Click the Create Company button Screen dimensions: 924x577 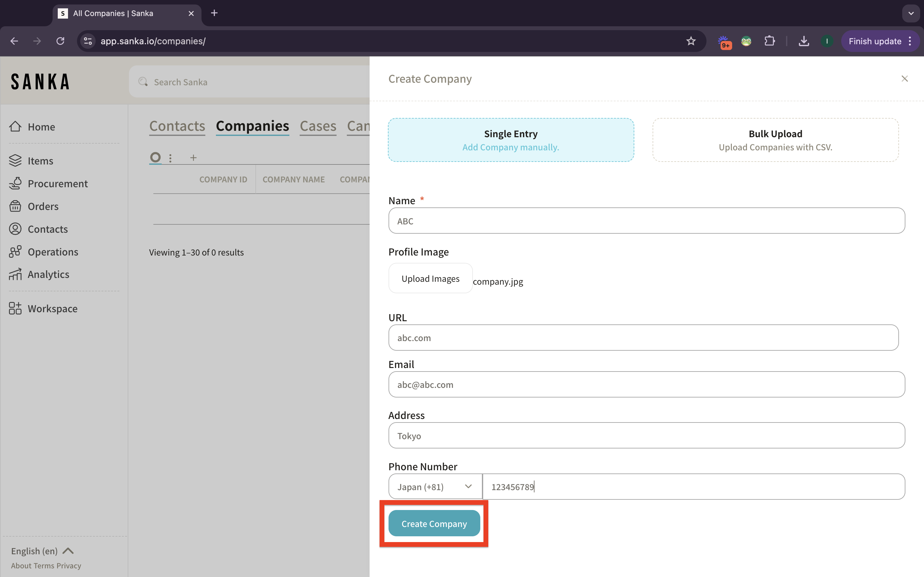pyautogui.click(x=434, y=523)
